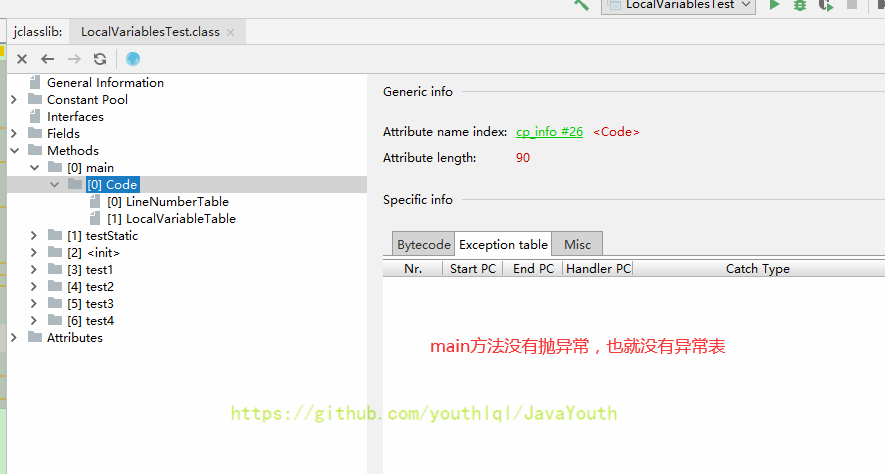Select the [0] Code attribute node
The image size is (885, 474).
coord(112,185)
